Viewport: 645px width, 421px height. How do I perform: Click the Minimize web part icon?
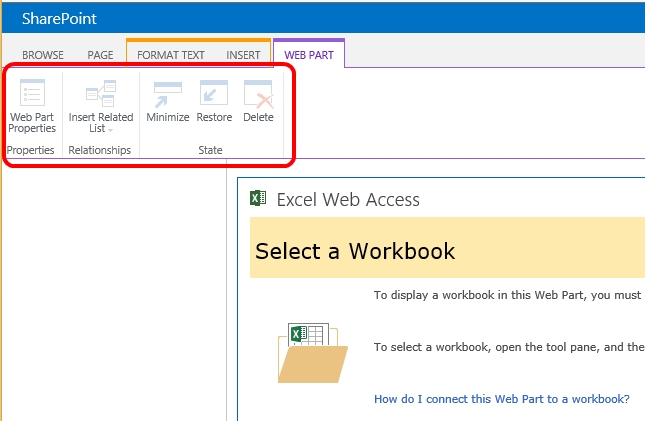coord(167,94)
